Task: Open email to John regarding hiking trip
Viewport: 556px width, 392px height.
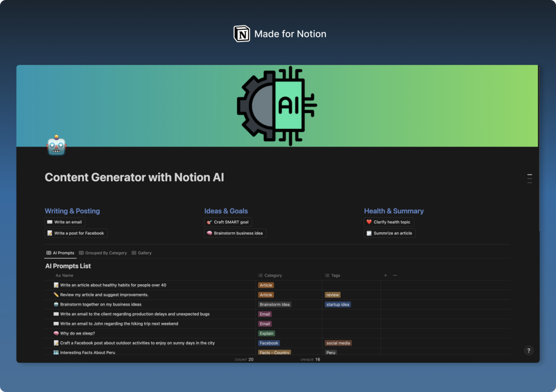Action: tap(119, 323)
